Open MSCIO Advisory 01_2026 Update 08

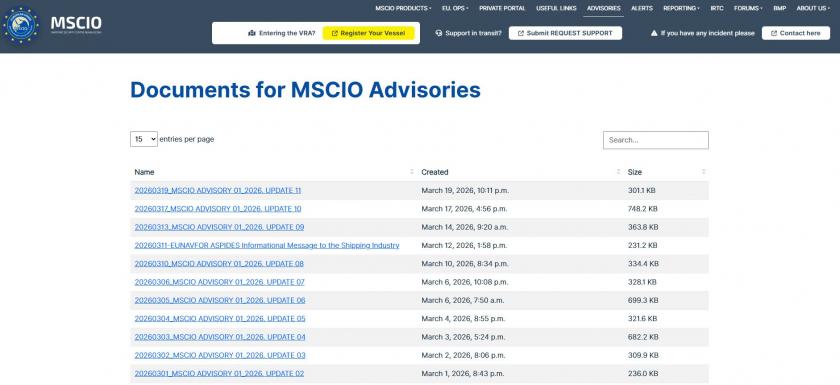[219, 263]
